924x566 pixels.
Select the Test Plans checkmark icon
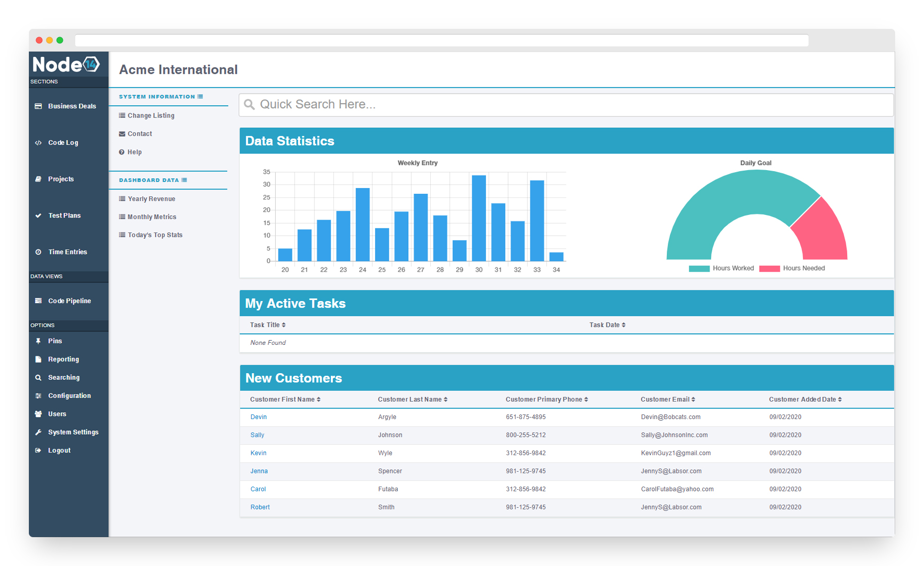click(38, 215)
